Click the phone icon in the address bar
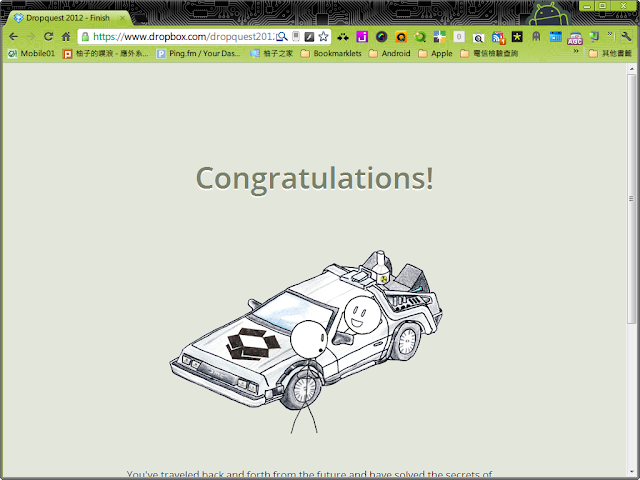 click(x=296, y=37)
